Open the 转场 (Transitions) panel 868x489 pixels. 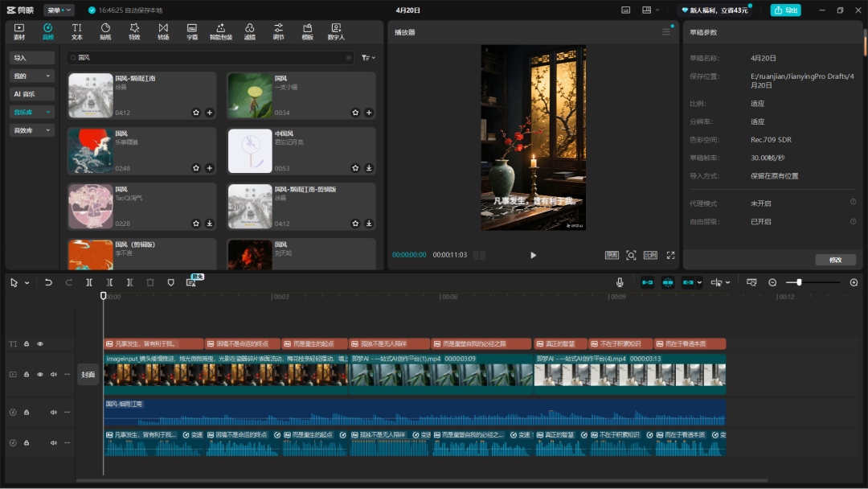(x=162, y=32)
